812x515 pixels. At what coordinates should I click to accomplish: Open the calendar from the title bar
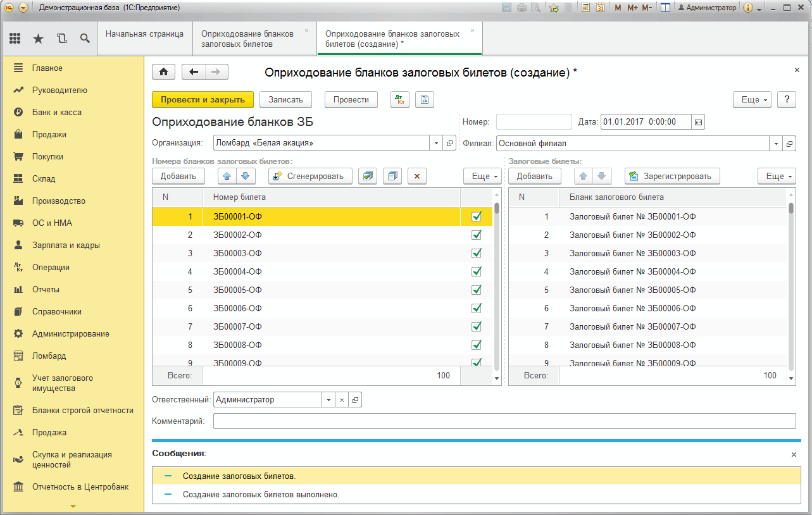[x=600, y=8]
